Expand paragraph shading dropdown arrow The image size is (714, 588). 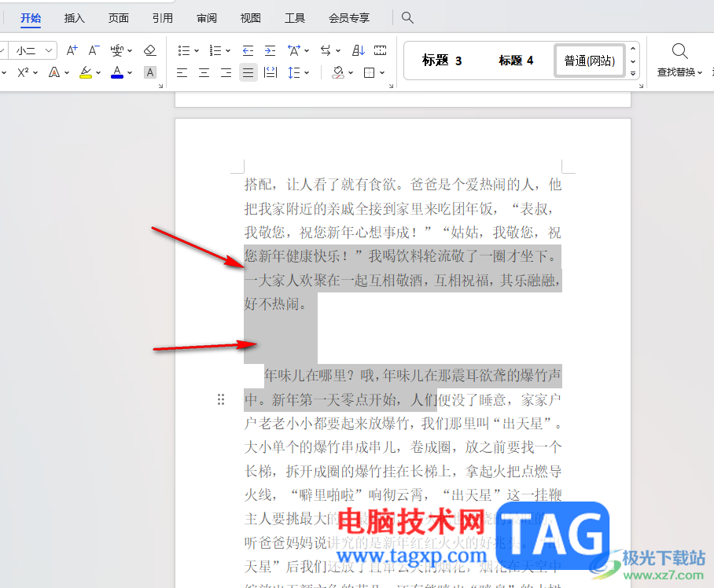pyautogui.click(x=351, y=73)
